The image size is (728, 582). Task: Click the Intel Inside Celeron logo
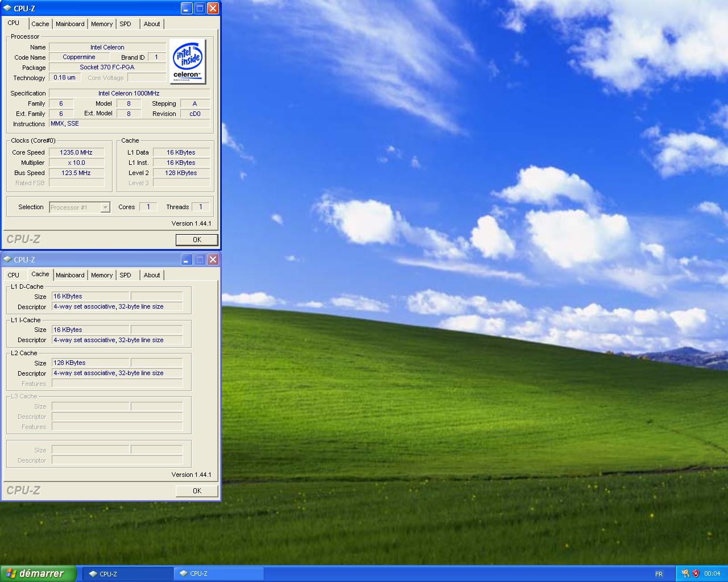coord(188,62)
